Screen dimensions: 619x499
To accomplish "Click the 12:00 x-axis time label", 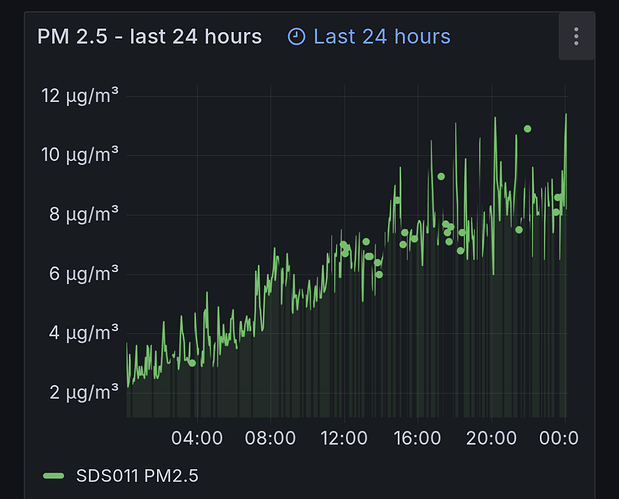I will point(344,438).
